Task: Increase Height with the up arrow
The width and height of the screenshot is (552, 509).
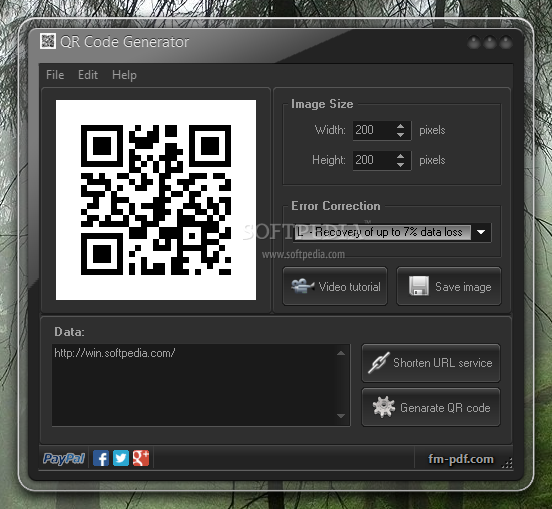Action: coord(400,156)
